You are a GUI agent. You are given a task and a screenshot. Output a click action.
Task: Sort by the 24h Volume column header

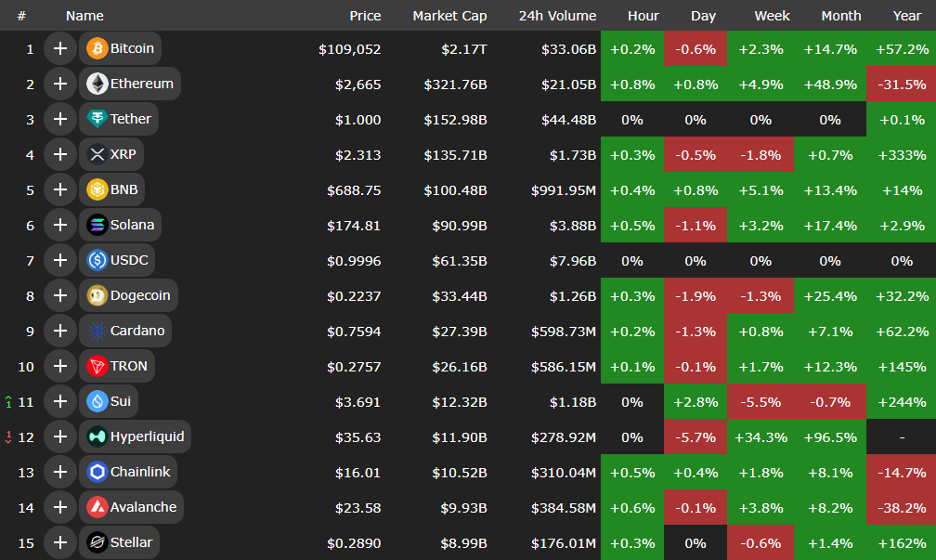pos(557,16)
